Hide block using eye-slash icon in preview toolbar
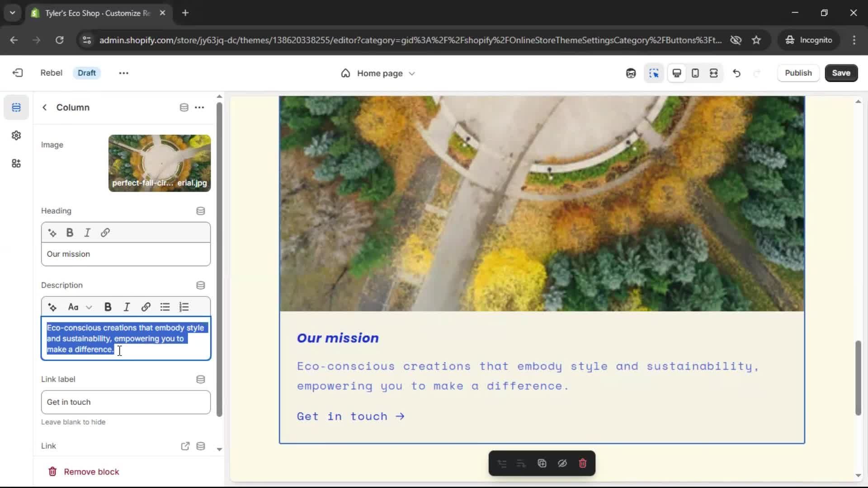The image size is (868, 488). [x=562, y=464]
